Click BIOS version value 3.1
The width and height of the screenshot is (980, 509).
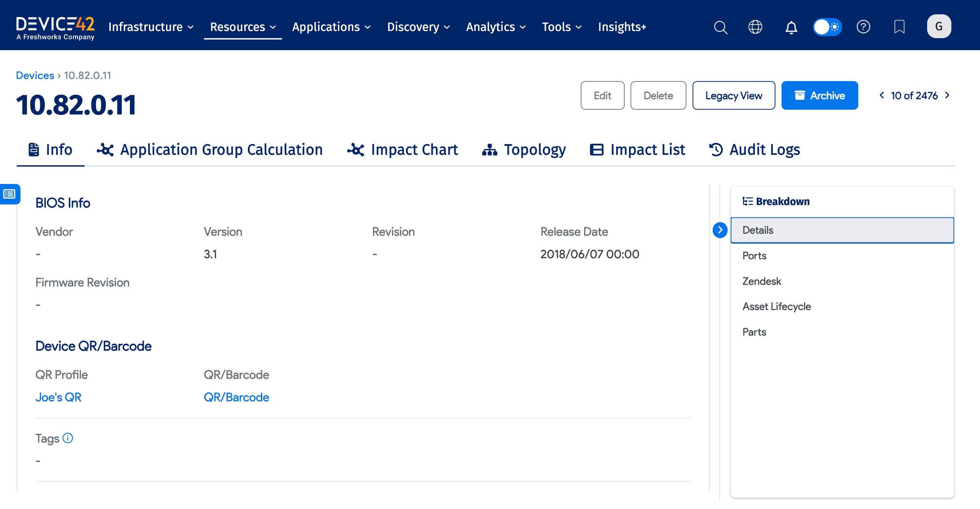(210, 254)
